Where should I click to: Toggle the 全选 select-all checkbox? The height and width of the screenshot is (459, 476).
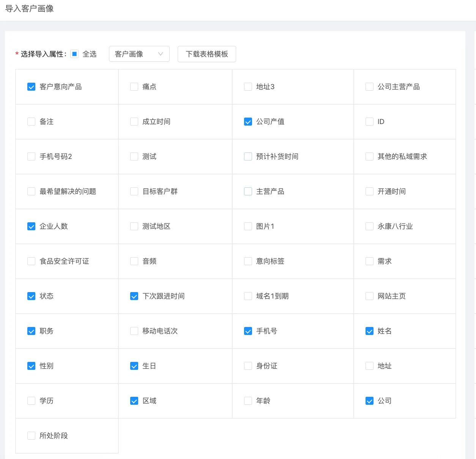(x=75, y=54)
